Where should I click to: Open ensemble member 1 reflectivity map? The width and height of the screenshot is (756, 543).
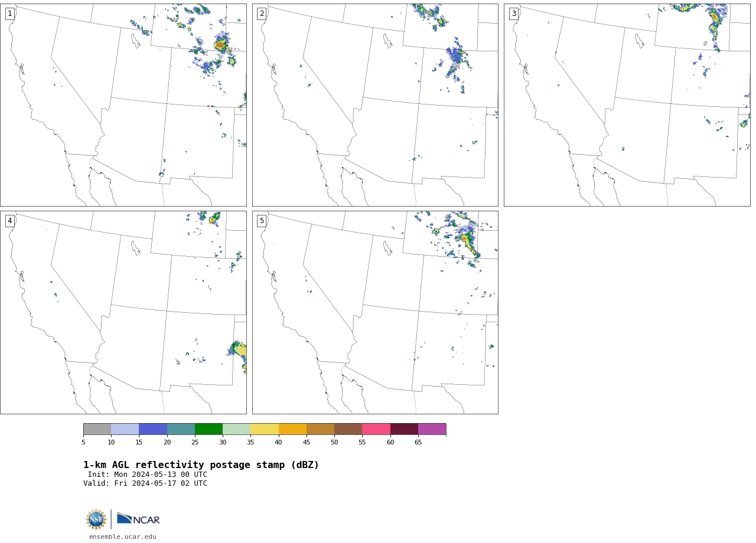tap(123, 105)
